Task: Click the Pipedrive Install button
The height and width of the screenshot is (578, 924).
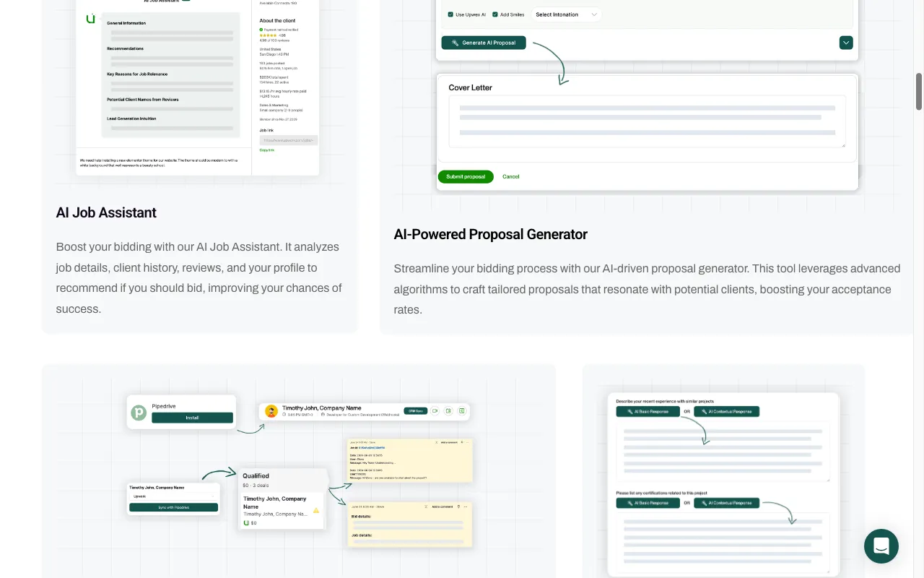Action: pos(192,418)
